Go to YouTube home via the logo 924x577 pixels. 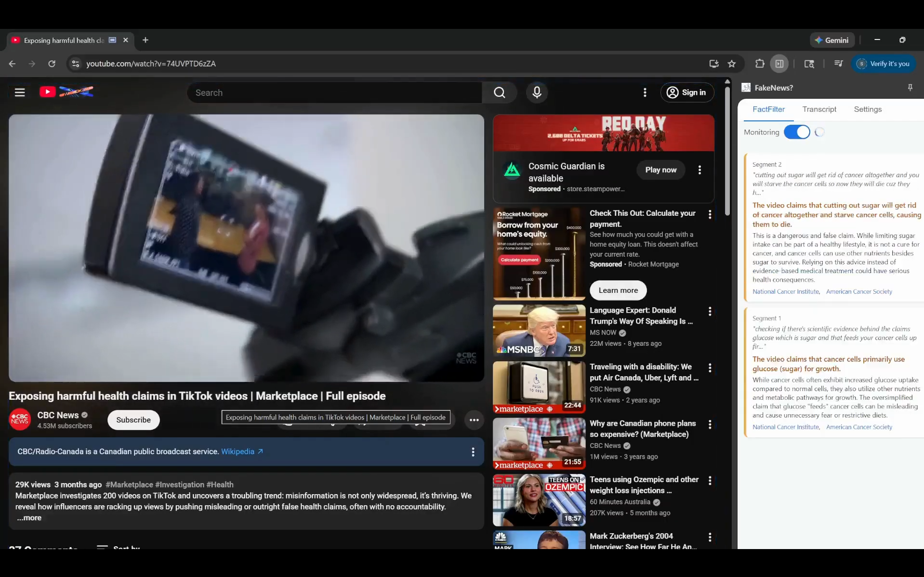tap(66, 92)
